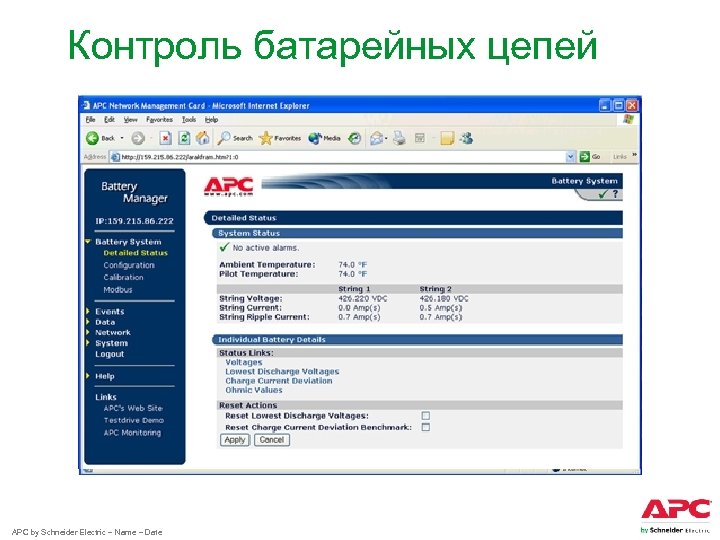This screenshot has height=540, width=720.
Task: Expand the System menu arrow
Action: [x=88, y=343]
